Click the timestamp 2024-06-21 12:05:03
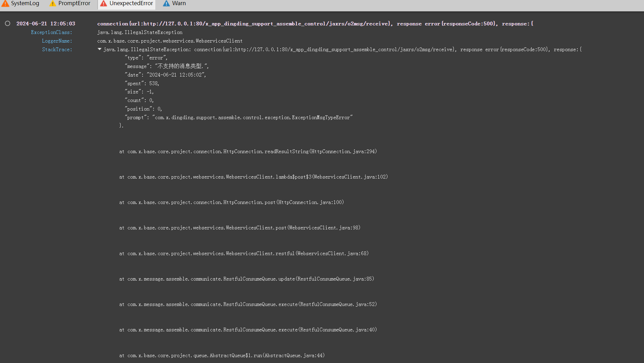Image resolution: width=644 pixels, height=363 pixels. tap(46, 24)
